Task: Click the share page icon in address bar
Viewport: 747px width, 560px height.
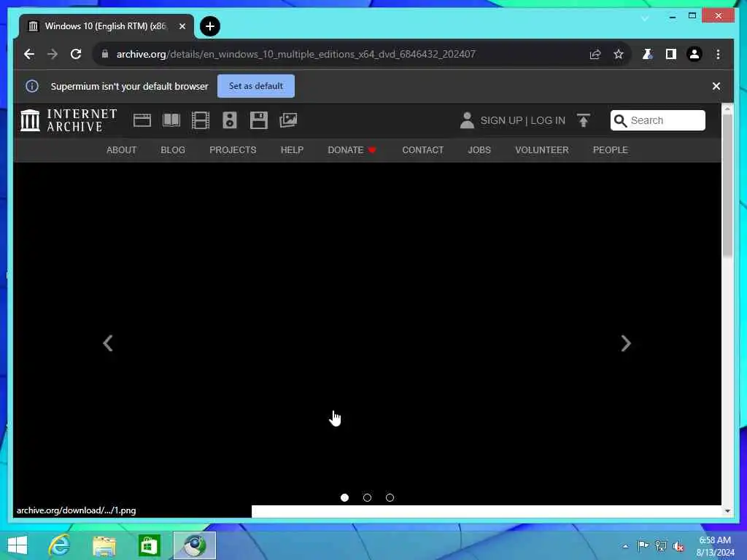Action: pos(595,54)
